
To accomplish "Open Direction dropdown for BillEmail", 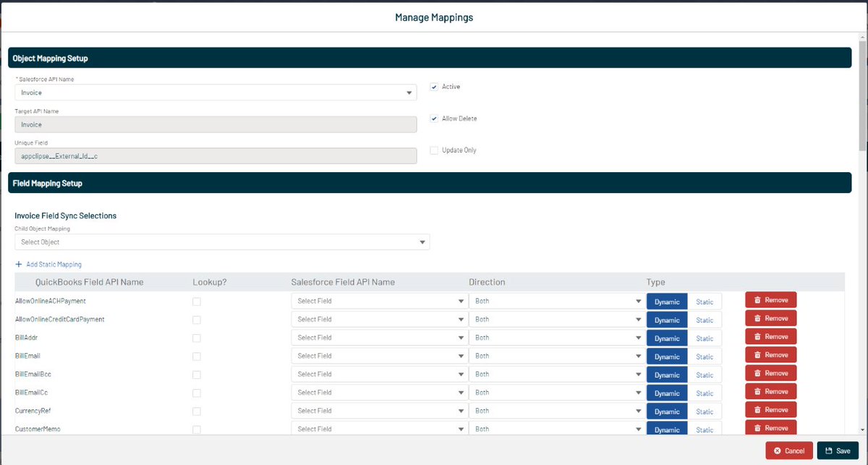I will pos(557,356).
